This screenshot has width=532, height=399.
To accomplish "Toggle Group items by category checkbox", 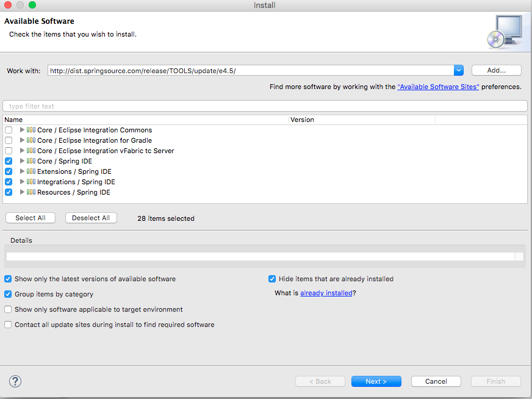I will click(8, 294).
